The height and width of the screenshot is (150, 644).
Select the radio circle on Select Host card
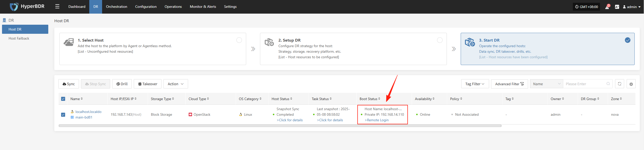coord(239,40)
